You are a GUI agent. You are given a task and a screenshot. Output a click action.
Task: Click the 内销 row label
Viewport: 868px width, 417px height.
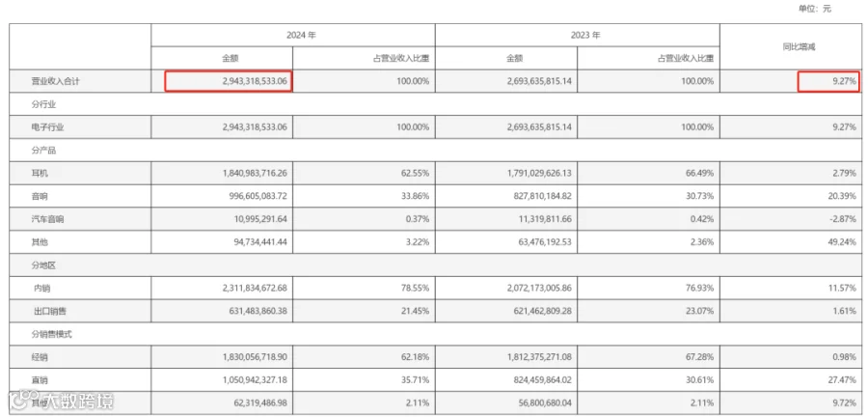[x=42, y=288]
